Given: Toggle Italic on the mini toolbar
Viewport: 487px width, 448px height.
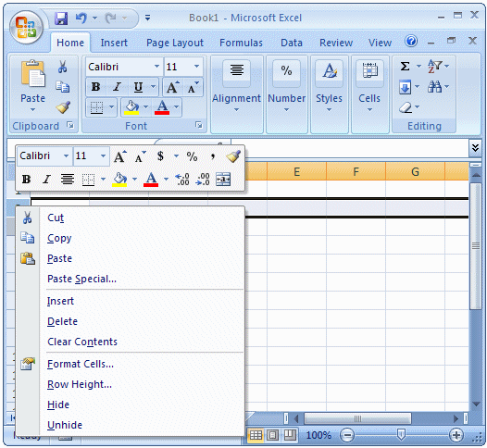Looking at the screenshot, I should [46, 180].
